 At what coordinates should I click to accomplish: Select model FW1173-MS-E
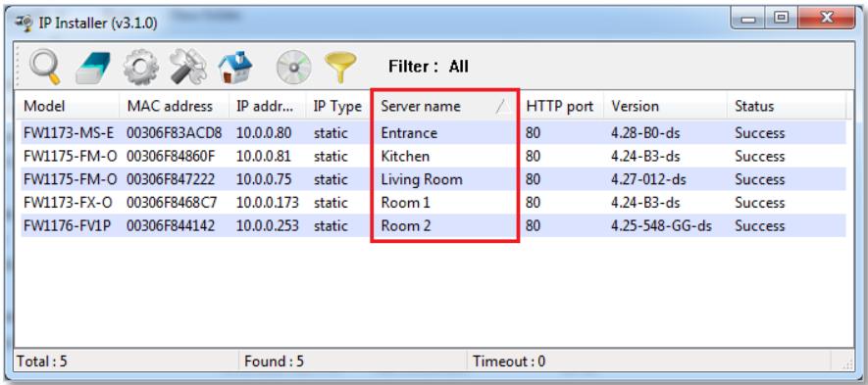click(70, 133)
